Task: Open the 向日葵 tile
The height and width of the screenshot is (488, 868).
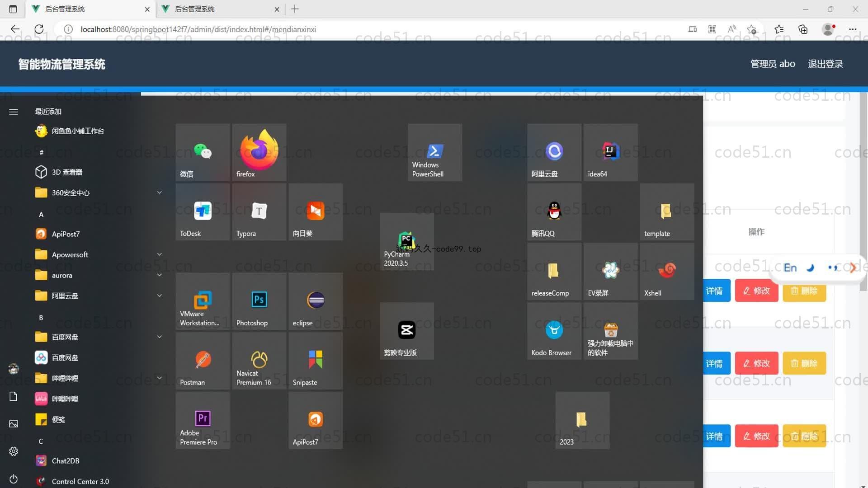Action: pyautogui.click(x=316, y=212)
